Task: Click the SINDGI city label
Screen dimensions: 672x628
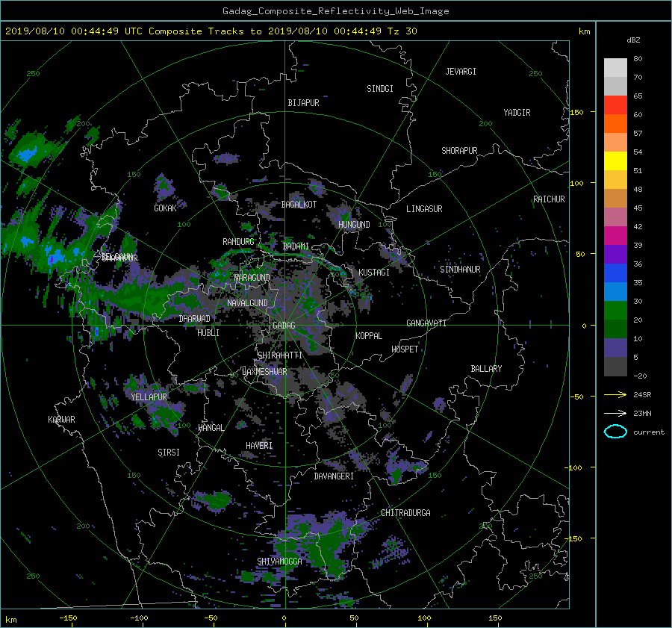Action: (380, 89)
